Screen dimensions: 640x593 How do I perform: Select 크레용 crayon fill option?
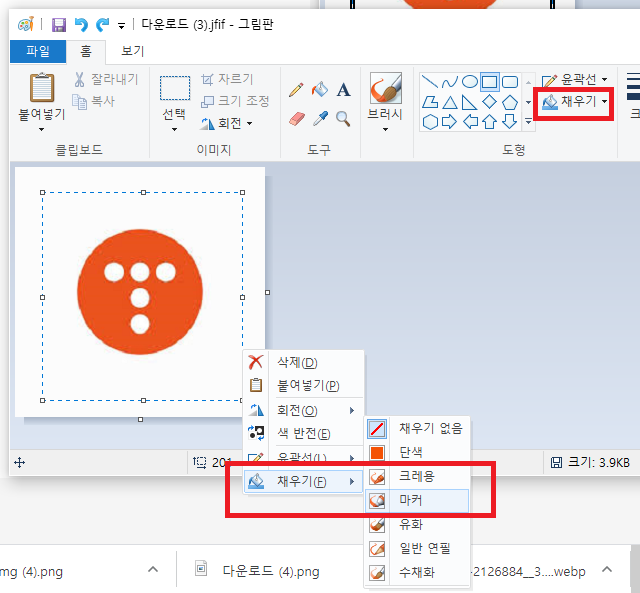click(x=418, y=476)
